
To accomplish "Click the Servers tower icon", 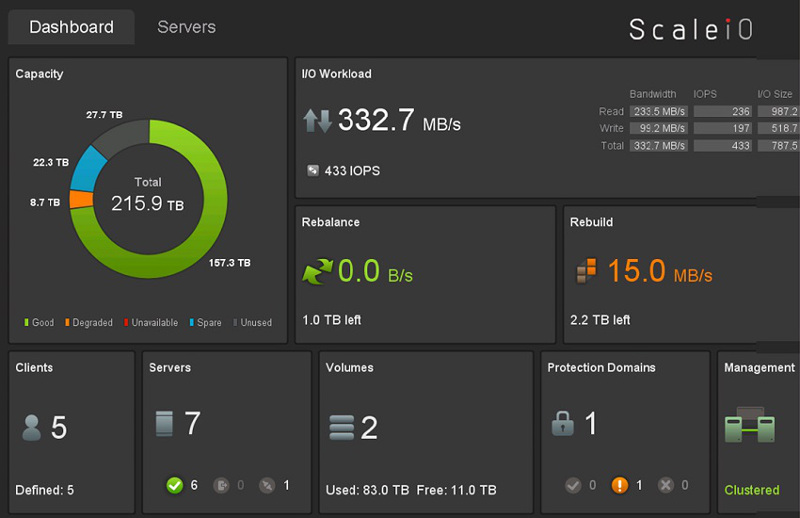I will click(x=165, y=424).
